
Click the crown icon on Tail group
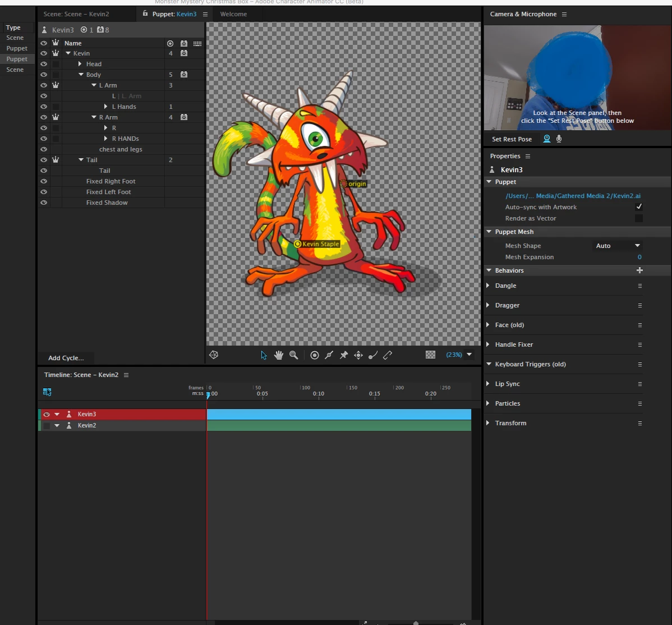click(56, 159)
